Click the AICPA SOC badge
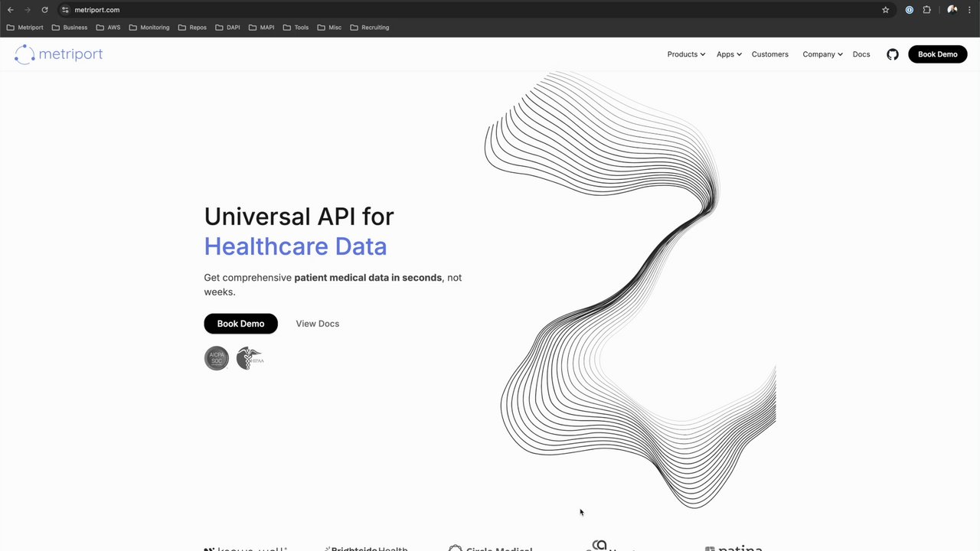The image size is (980, 551). (x=217, y=358)
